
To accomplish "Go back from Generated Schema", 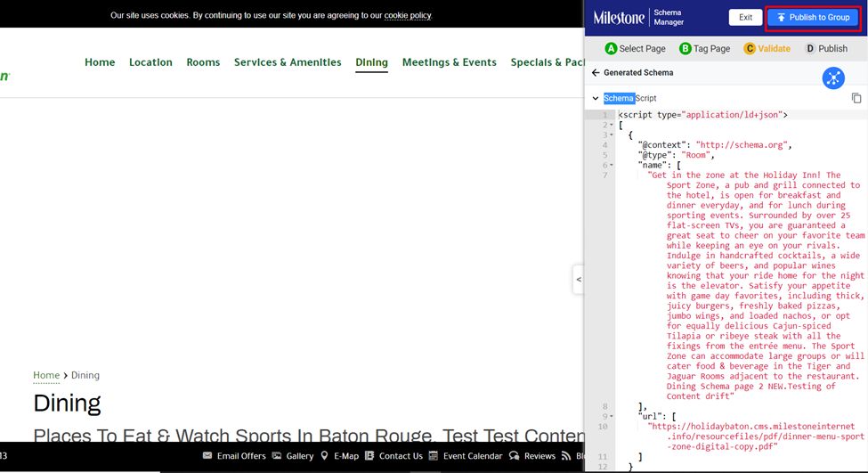I will (x=596, y=72).
